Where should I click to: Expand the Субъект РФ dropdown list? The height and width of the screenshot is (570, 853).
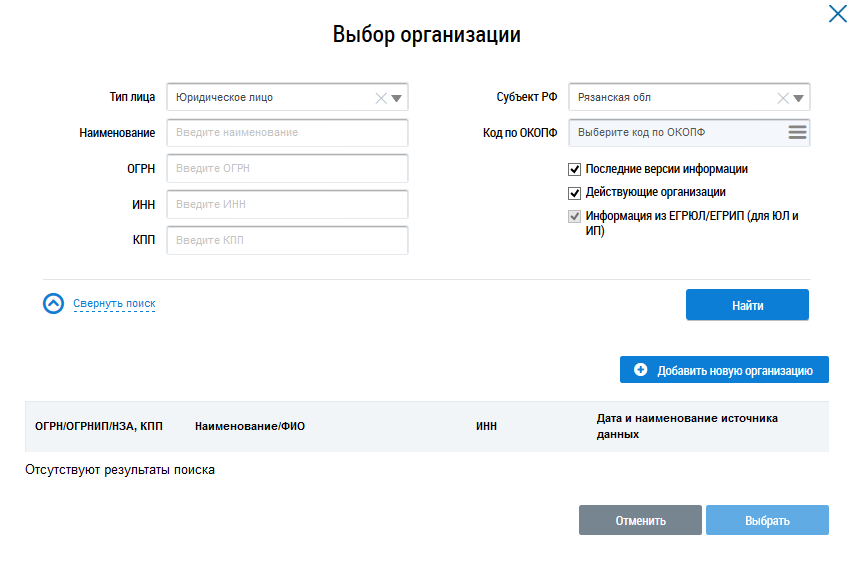click(798, 98)
